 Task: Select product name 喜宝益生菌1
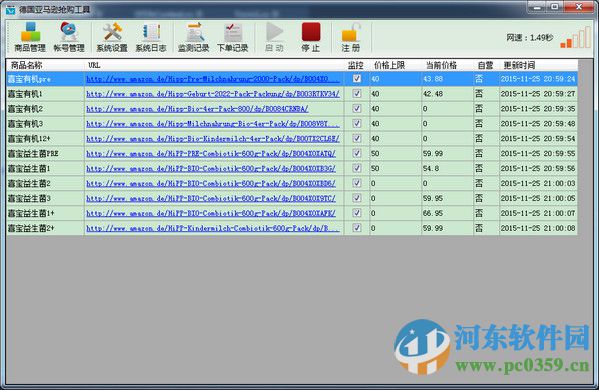(x=29, y=168)
